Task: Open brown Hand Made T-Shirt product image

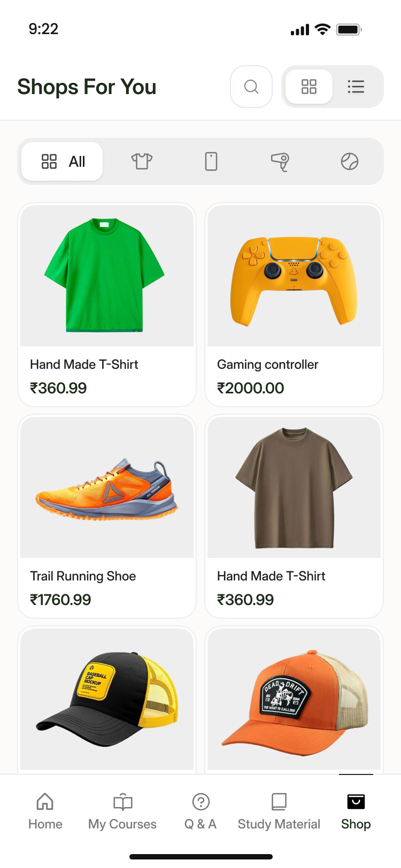Action: (294, 487)
